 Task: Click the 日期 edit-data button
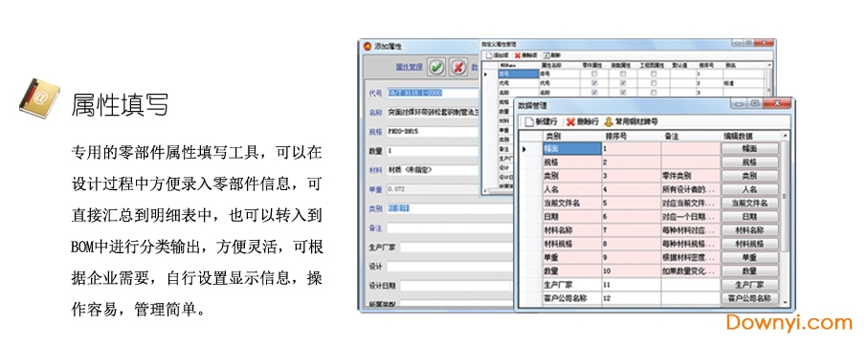pyautogui.click(x=749, y=217)
